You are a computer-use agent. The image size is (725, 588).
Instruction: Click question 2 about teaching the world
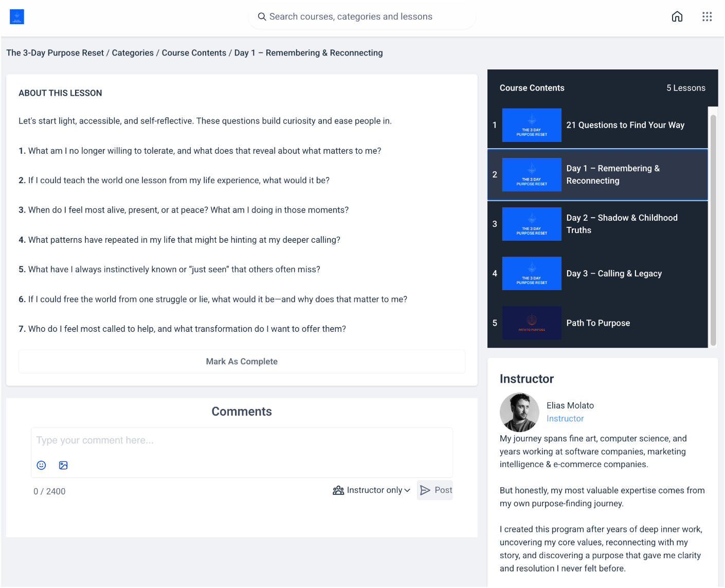174,180
